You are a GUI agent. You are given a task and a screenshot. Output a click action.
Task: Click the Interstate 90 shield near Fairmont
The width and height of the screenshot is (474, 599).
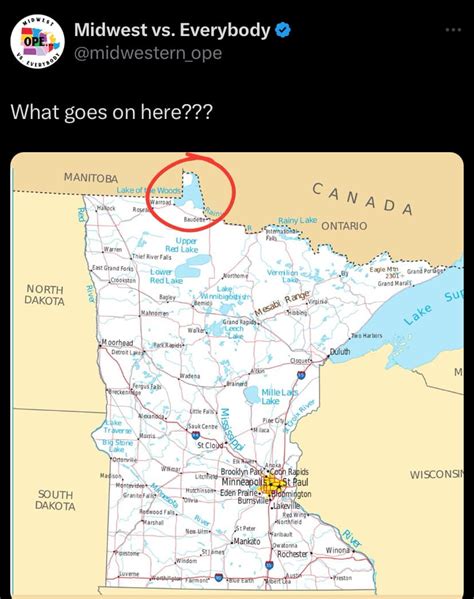pyautogui.click(x=219, y=577)
